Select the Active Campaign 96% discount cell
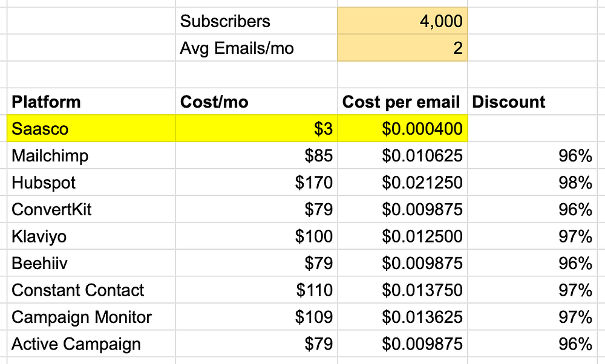The height and width of the screenshot is (364, 605). (x=532, y=343)
